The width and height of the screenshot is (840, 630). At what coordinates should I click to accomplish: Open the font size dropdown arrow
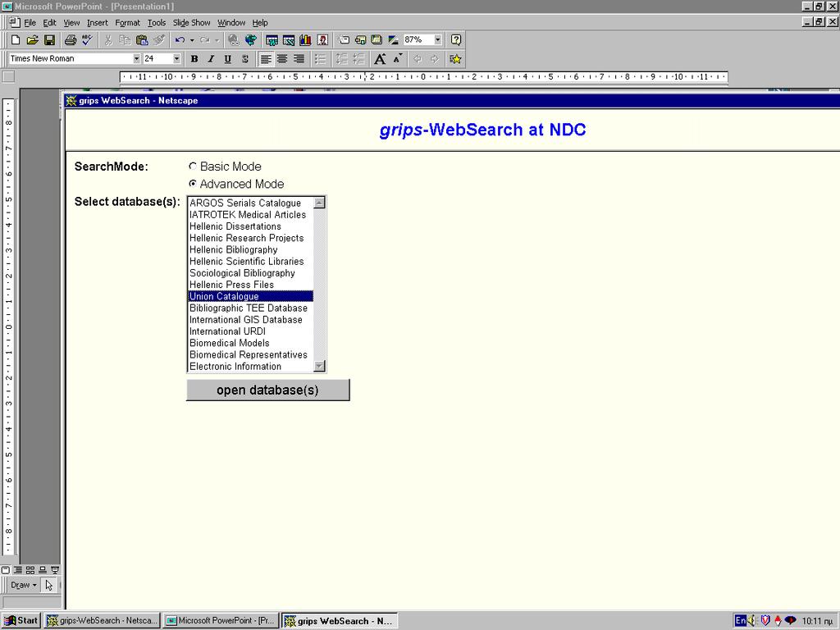[x=176, y=58]
